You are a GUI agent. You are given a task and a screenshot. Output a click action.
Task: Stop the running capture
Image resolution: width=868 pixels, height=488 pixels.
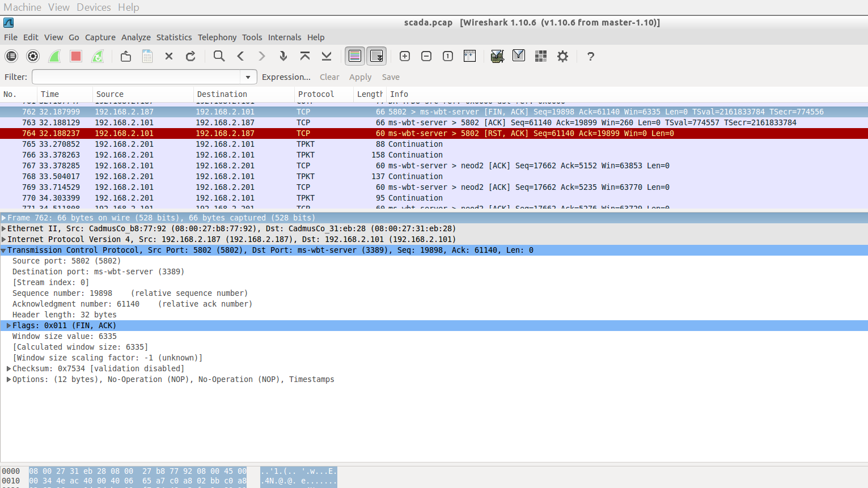pyautogui.click(x=76, y=56)
